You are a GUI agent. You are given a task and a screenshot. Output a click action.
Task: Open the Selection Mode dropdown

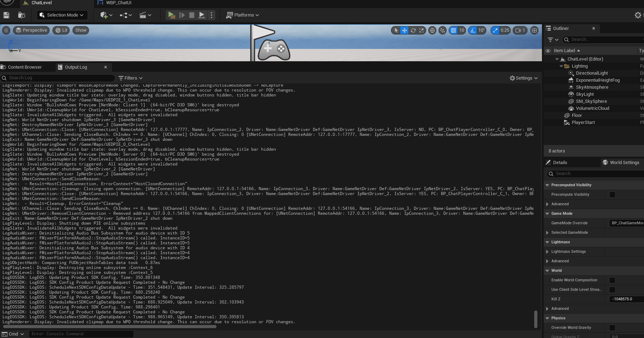[62, 15]
